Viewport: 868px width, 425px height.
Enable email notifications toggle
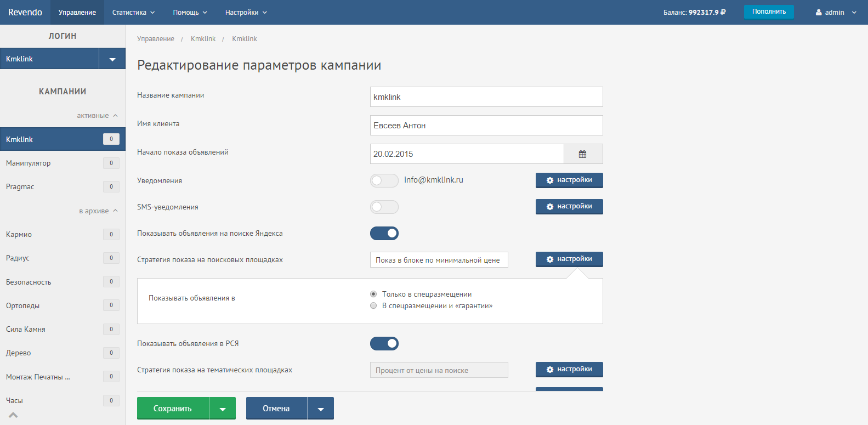pos(384,180)
